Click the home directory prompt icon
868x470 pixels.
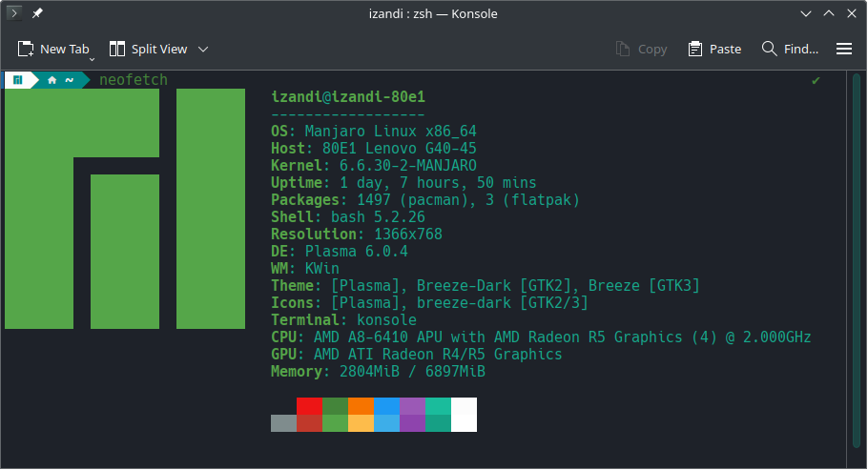[x=52, y=80]
